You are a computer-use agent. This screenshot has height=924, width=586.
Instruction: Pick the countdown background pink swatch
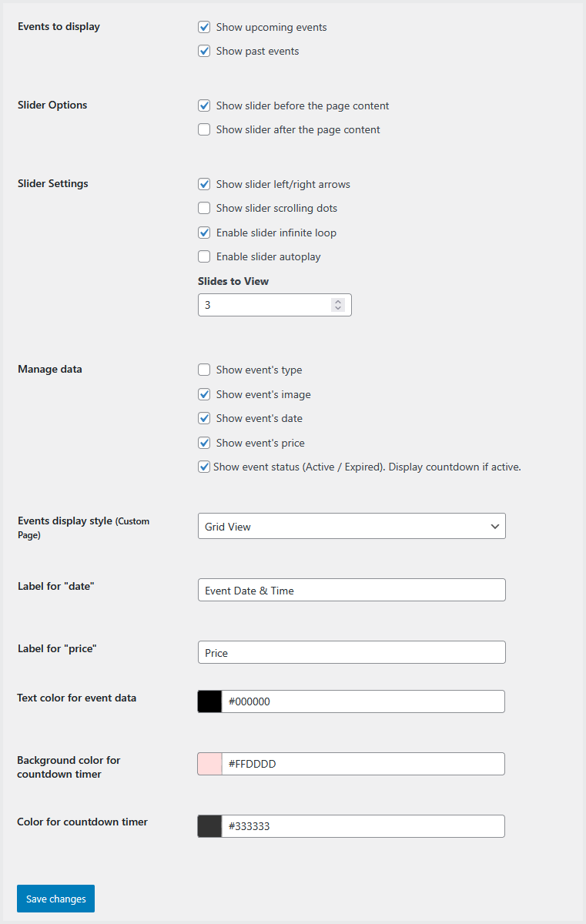coord(209,764)
